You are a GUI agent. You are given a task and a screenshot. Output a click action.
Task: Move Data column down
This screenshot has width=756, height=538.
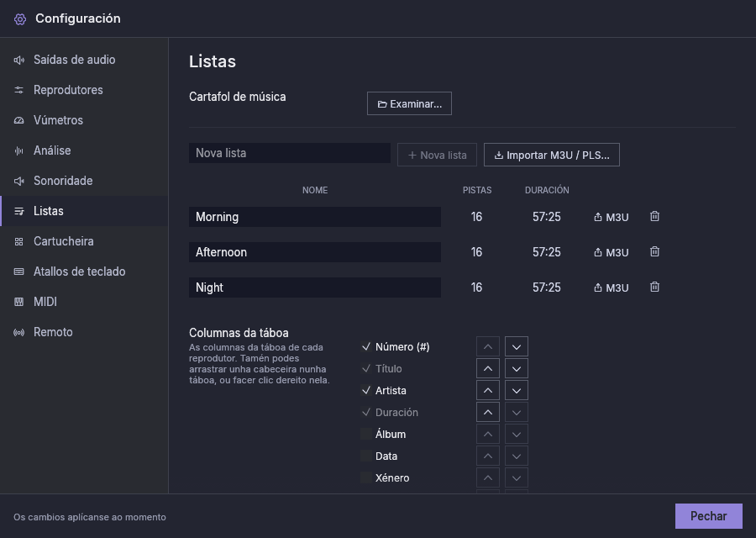517,456
